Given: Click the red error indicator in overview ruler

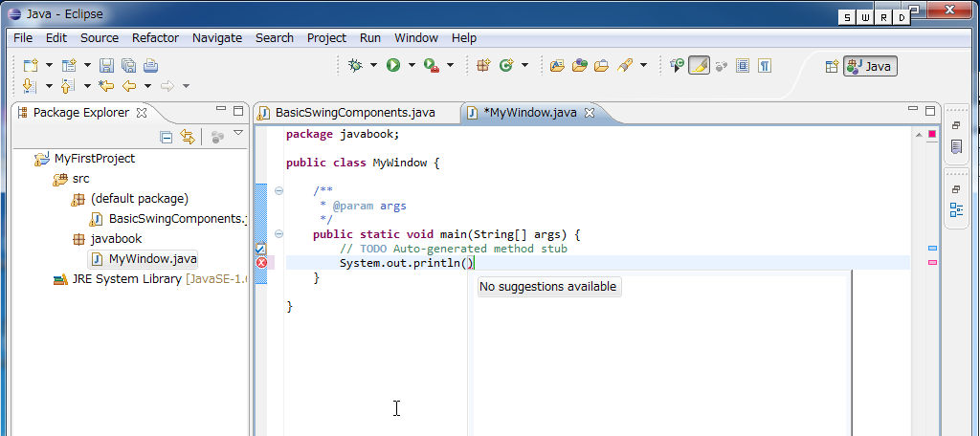Looking at the screenshot, I should click(x=932, y=262).
